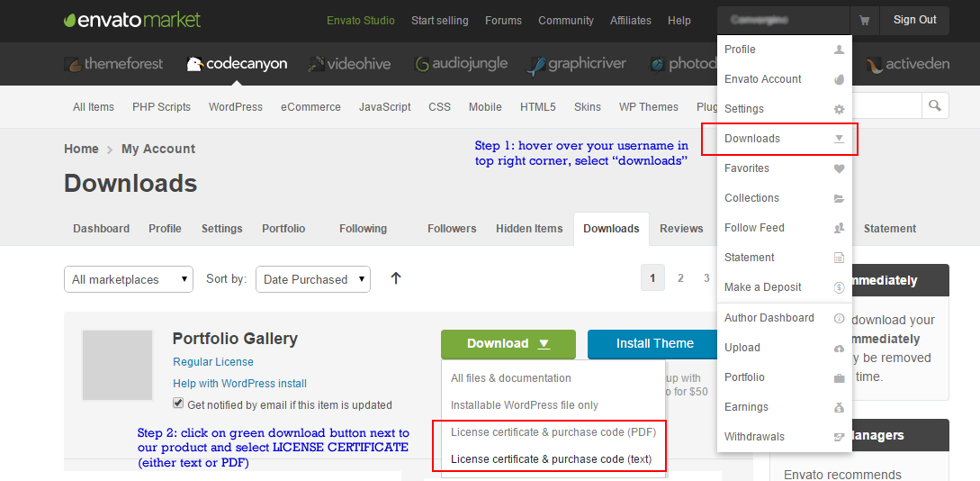Viewport: 980px width, 481px height.
Task: Choose License certificate & purchase code (text)
Action: click(x=550, y=459)
